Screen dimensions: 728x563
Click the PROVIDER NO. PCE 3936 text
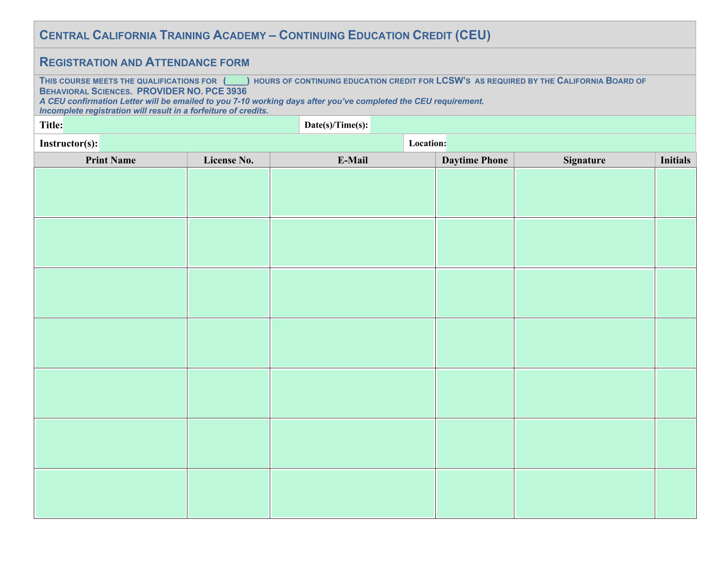click(192, 91)
